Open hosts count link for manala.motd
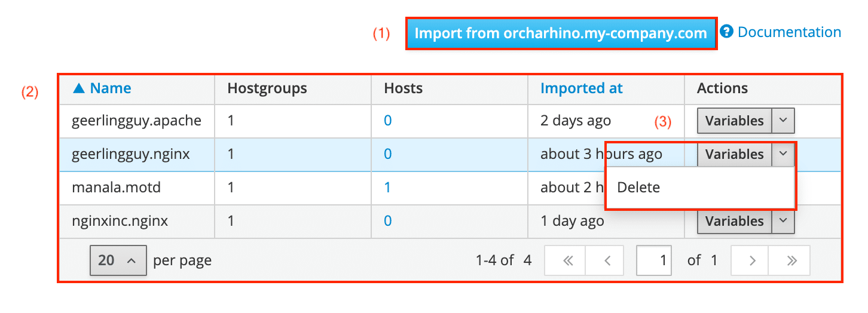Screen dimensions: 868x313 tap(387, 188)
